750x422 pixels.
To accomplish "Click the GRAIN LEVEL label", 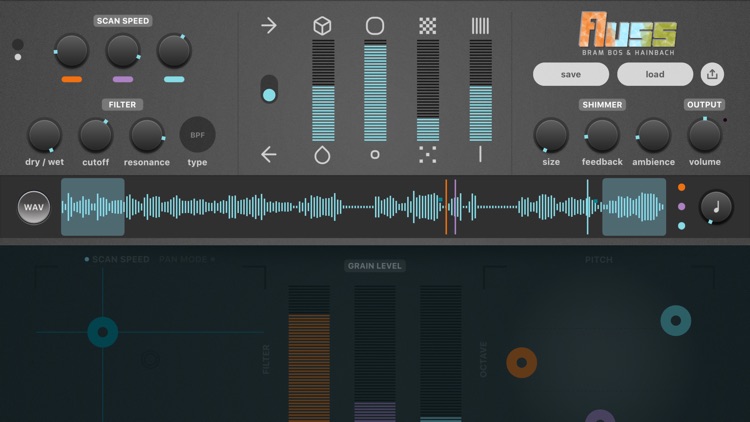I will (x=375, y=266).
